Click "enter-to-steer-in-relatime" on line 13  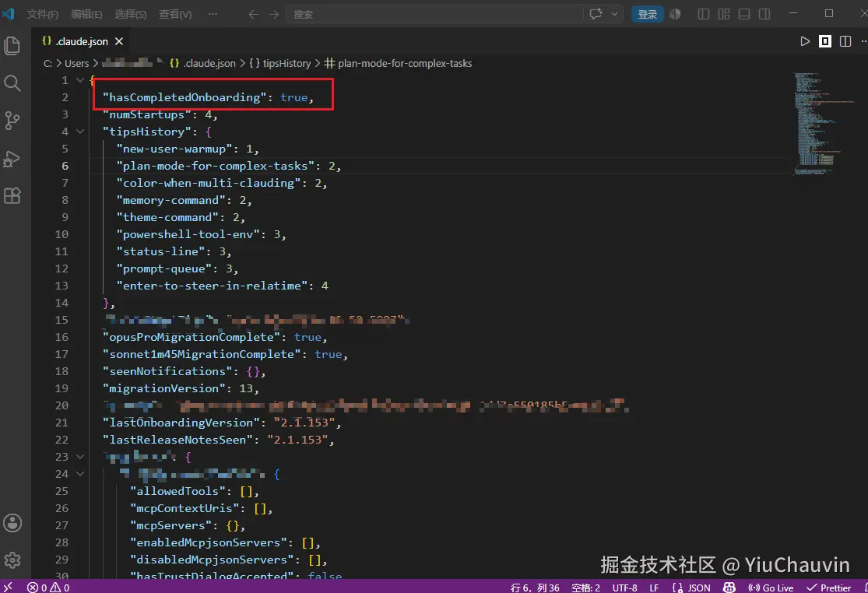click(212, 286)
